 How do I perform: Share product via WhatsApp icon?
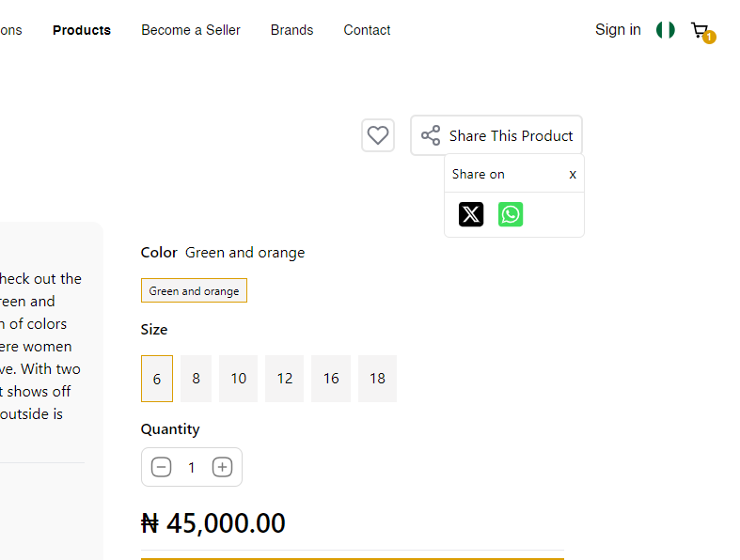511,214
